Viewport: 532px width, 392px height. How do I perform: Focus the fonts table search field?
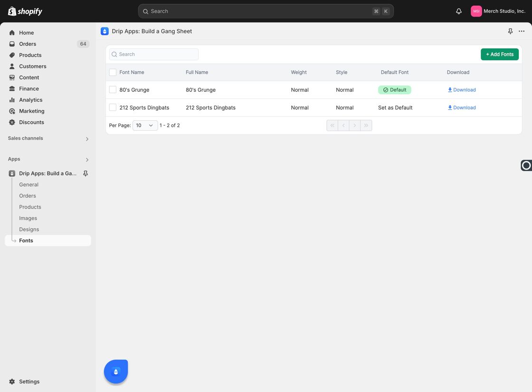pos(154,54)
